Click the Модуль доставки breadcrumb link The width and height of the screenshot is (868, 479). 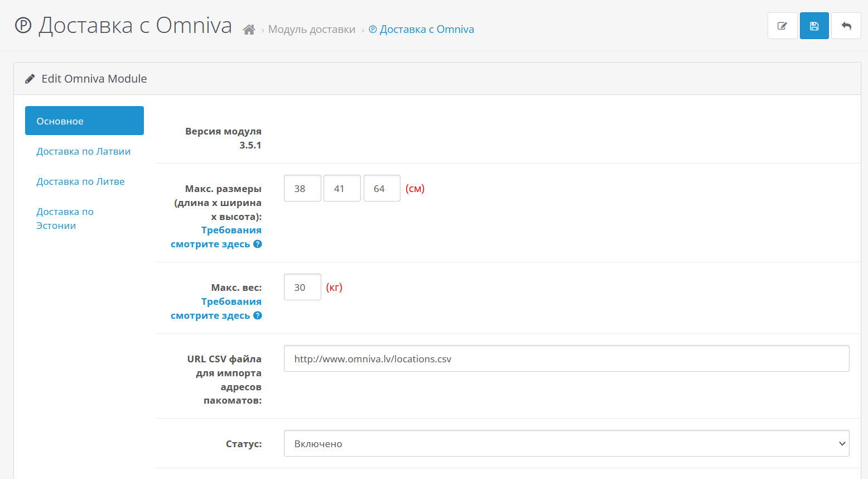[x=311, y=30]
